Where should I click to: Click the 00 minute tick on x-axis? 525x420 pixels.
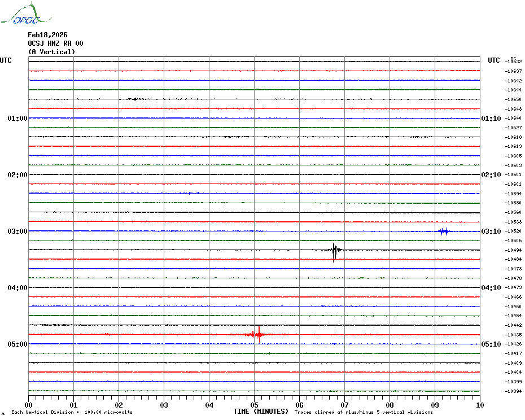(x=29, y=405)
